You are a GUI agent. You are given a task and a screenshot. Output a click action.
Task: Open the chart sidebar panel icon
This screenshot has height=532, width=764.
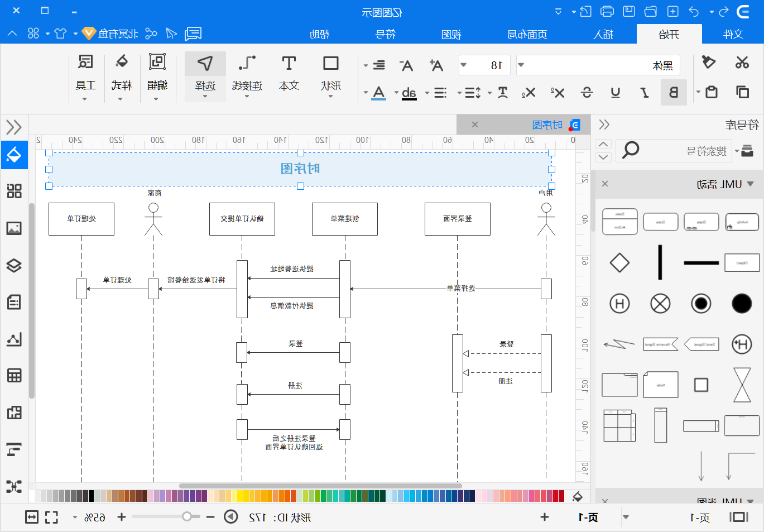click(14, 339)
